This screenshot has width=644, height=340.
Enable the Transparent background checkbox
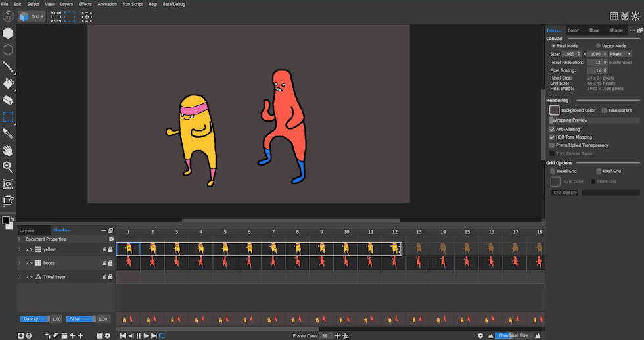605,110
